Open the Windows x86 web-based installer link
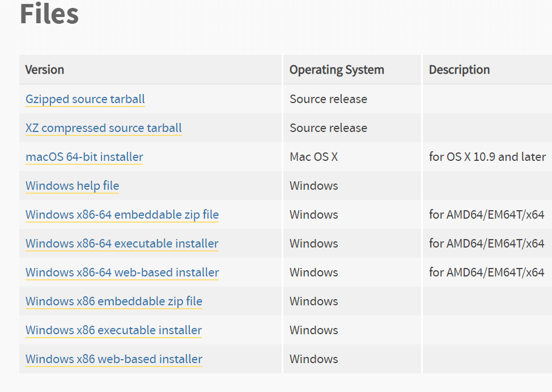The height and width of the screenshot is (392, 552). pyautogui.click(x=113, y=359)
